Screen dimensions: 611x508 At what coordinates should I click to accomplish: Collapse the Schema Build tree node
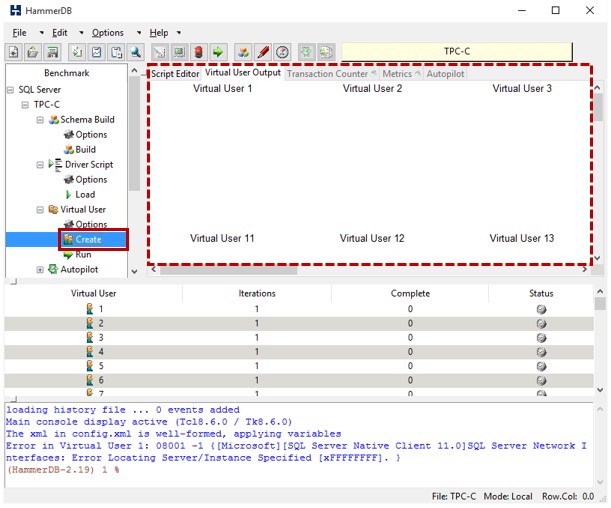(41, 120)
